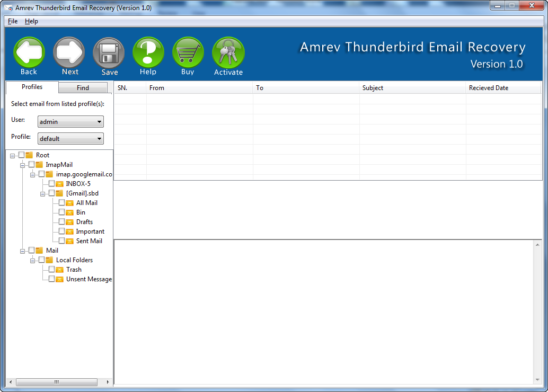
Task: Click the Sent Mail envelope icon
Action: [x=70, y=241]
